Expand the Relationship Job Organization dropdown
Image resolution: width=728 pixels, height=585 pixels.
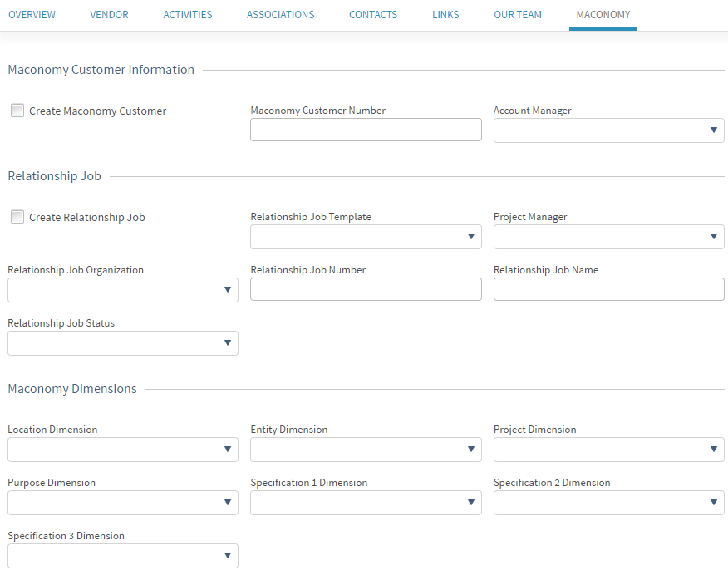pos(122,290)
